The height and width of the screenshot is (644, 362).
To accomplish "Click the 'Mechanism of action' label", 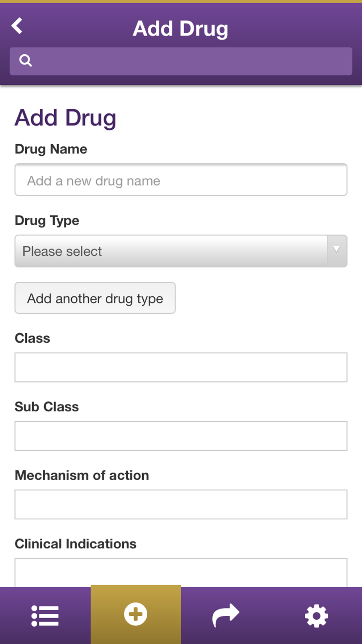I will [82, 475].
